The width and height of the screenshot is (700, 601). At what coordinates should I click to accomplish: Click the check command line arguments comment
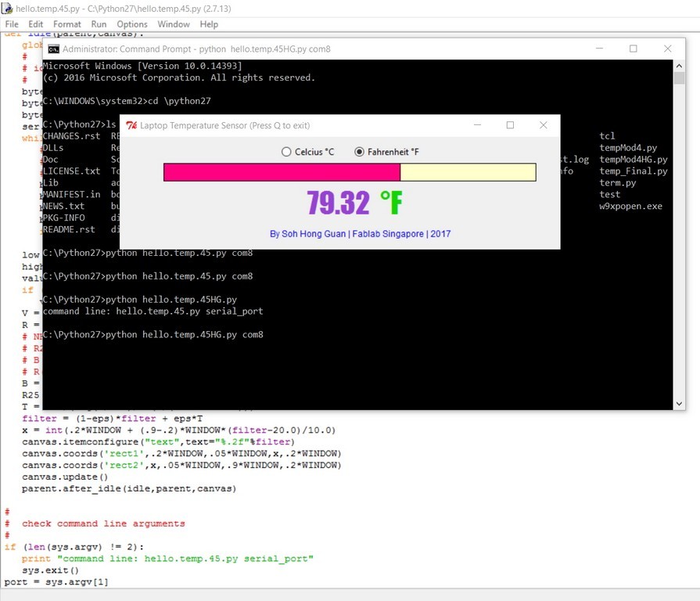103,524
